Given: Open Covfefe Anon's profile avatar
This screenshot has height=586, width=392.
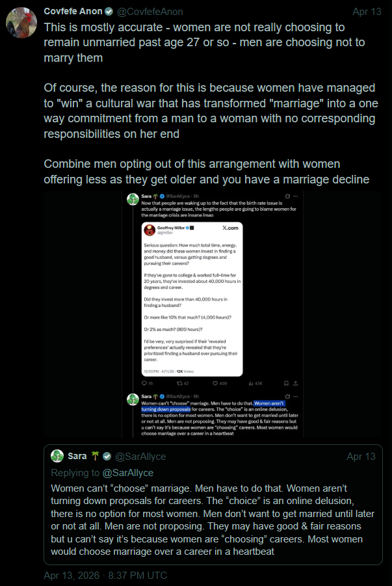Looking at the screenshot, I should [x=21, y=22].
